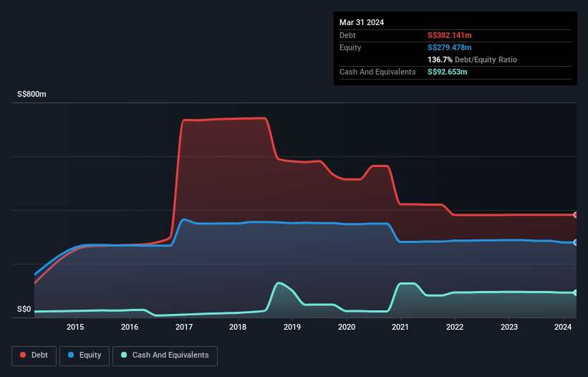Toggle the Equity legend button
Screen dimensions: 588x377
pos(85,355)
